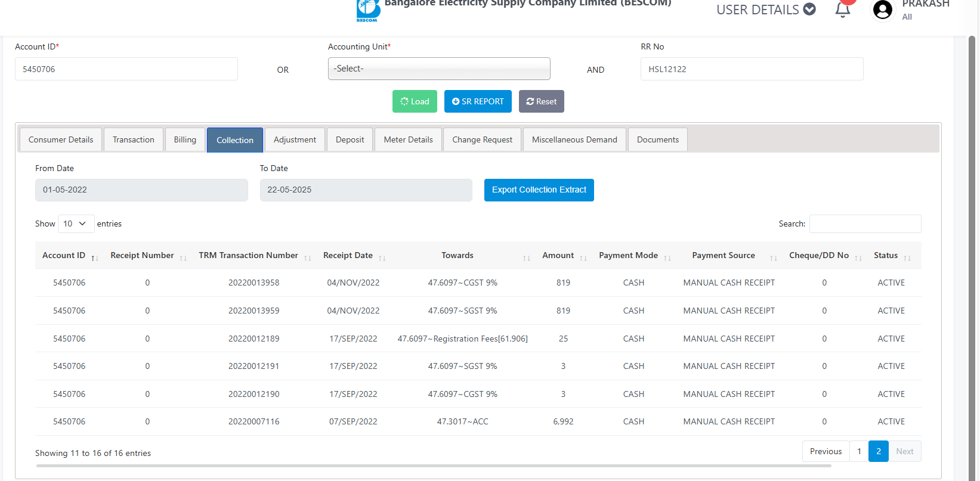The width and height of the screenshot is (980, 481).
Task: Click transaction number 20220012190
Action: (x=253, y=394)
